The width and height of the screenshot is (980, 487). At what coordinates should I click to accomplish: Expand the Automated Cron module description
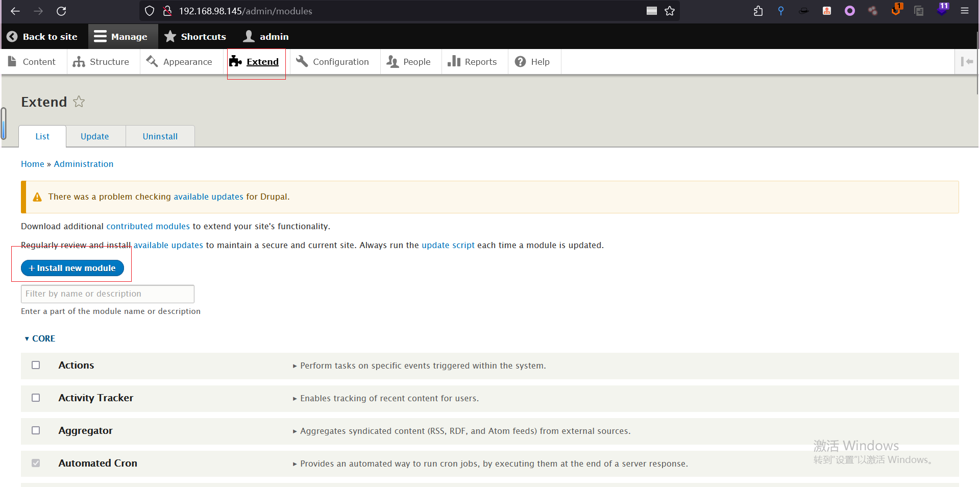tap(490, 464)
